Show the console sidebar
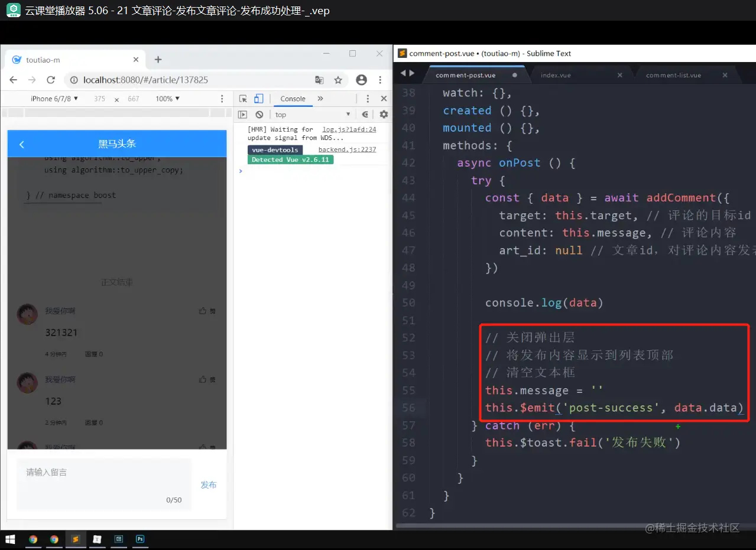Viewport: 756px width, 550px height. 242,115
